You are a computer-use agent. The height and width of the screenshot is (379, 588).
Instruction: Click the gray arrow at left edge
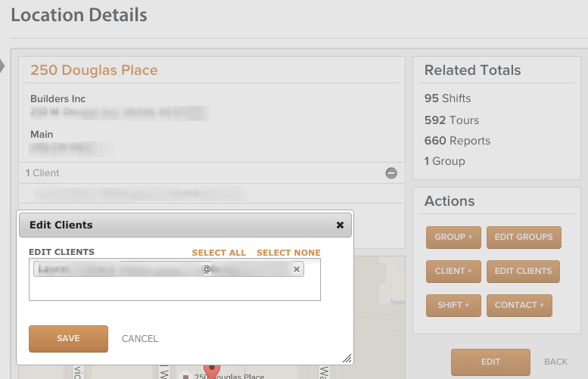[2, 66]
